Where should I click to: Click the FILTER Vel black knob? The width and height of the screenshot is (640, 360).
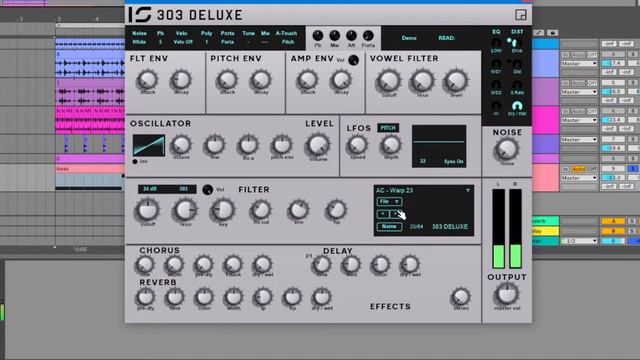point(208,189)
